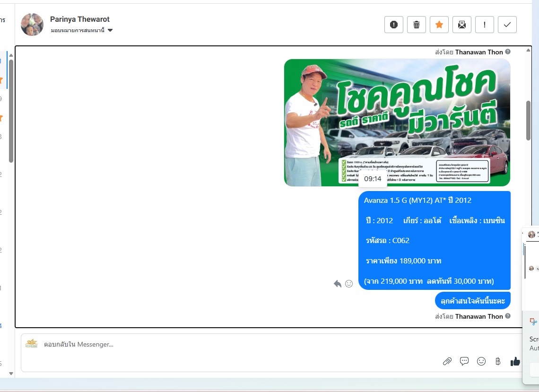The image size is (539, 392).
Task: Mark conversation unread with envelope icon
Action: [x=461, y=25]
